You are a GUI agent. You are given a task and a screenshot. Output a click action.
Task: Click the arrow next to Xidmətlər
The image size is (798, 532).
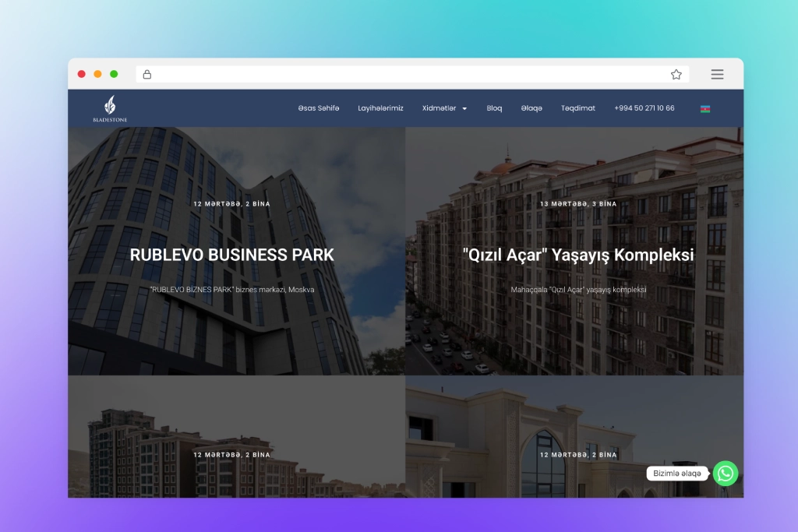(464, 109)
